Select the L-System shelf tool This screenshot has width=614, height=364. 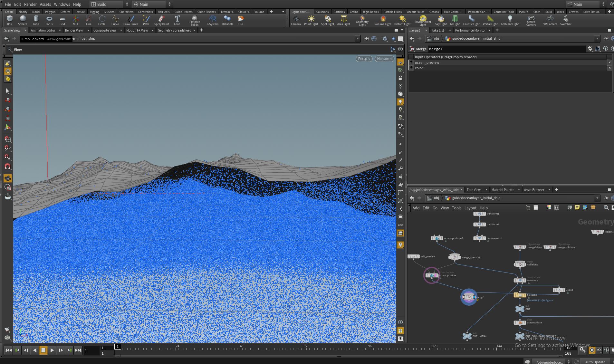pos(212,20)
